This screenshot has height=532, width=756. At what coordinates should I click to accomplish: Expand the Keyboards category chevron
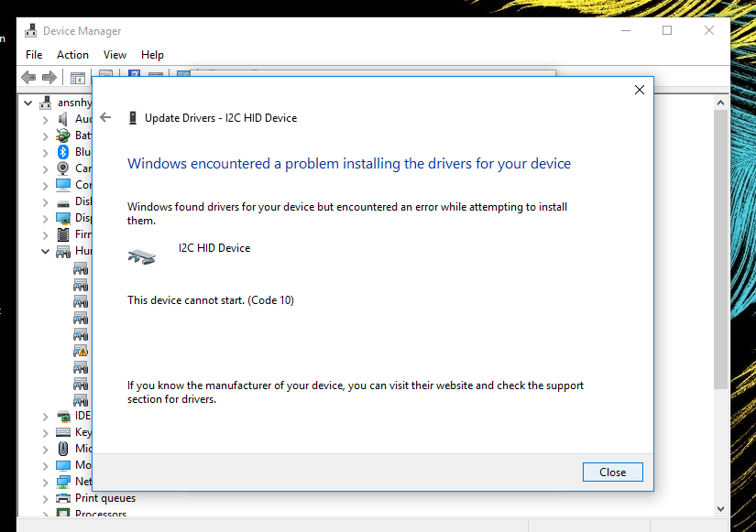tap(45, 433)
